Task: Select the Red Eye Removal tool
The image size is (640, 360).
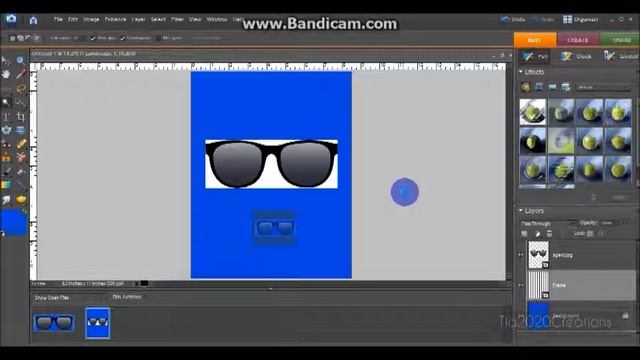Action: pyautogui.click(x=6, y=144)
